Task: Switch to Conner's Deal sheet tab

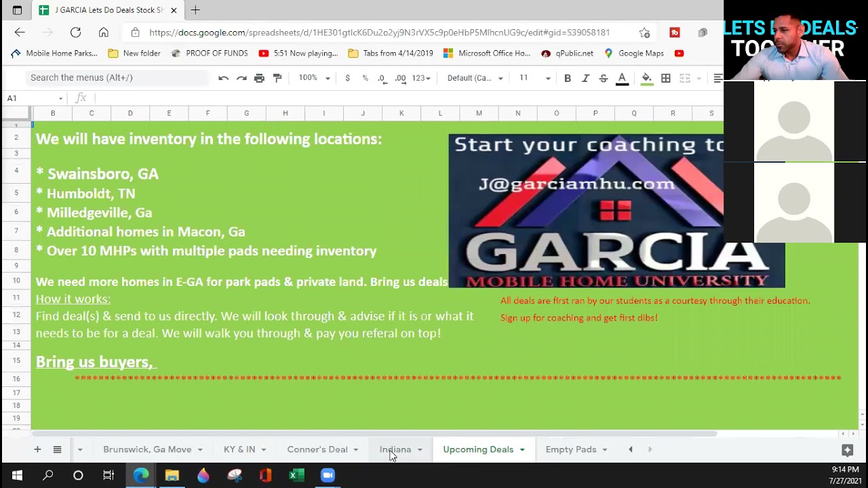Action: 317,449
